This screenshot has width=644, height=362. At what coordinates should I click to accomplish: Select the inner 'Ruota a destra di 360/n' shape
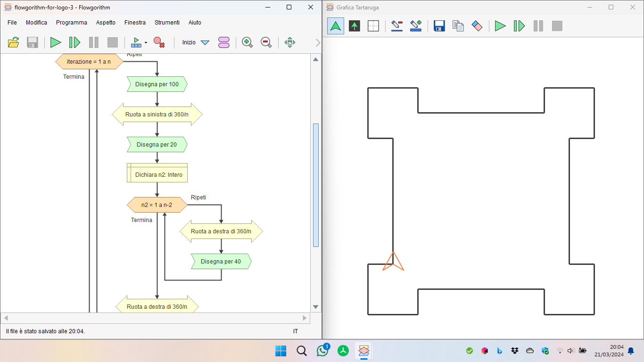click(221, 231)
